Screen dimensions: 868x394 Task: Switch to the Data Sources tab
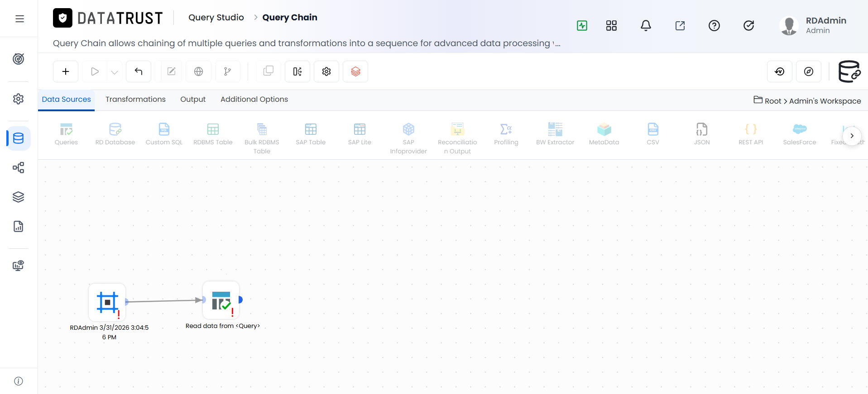[x=66, y=100]
